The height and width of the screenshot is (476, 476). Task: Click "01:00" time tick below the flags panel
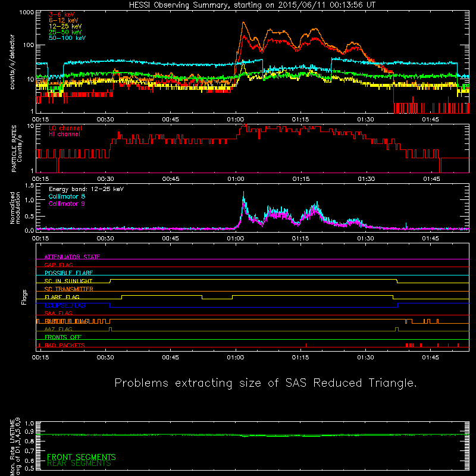(236, 358)
